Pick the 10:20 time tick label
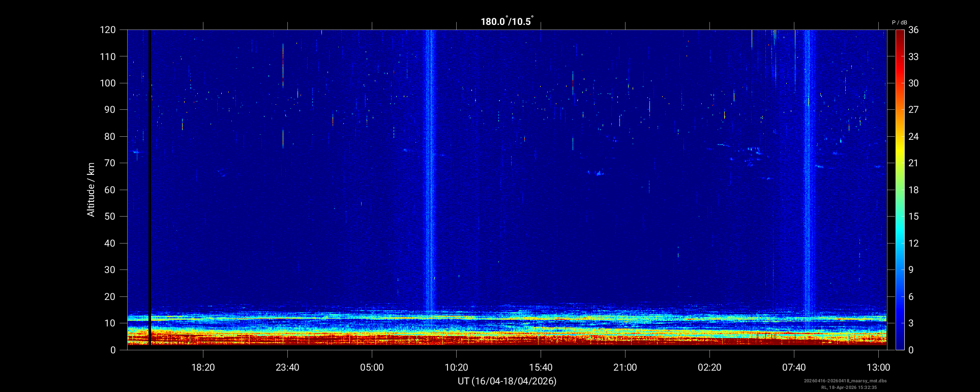The height and width of the screenshot is (392, 980). click(456, 367)
